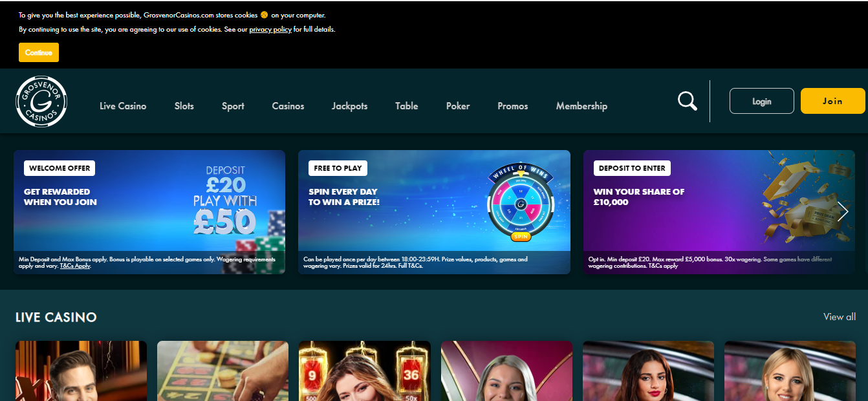This screenshot has height=401, width=868.
Task: Open the Slots menu item
Action: click(x=184, y=106)
